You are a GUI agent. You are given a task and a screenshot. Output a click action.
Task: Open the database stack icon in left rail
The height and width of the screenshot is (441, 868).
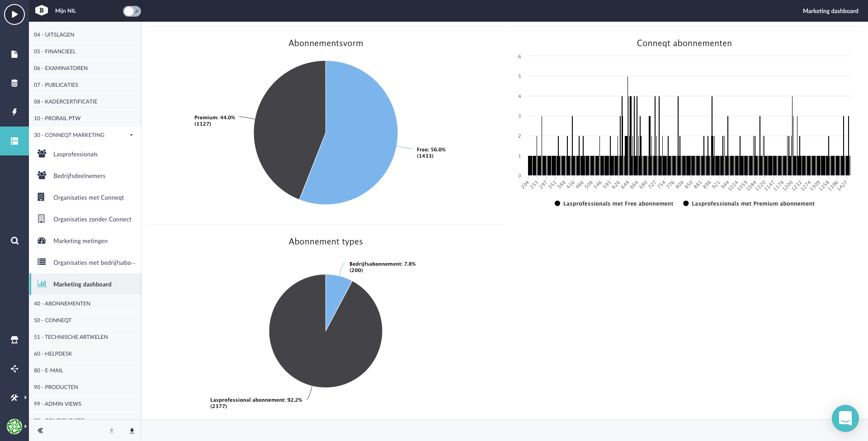coord(14,83)
